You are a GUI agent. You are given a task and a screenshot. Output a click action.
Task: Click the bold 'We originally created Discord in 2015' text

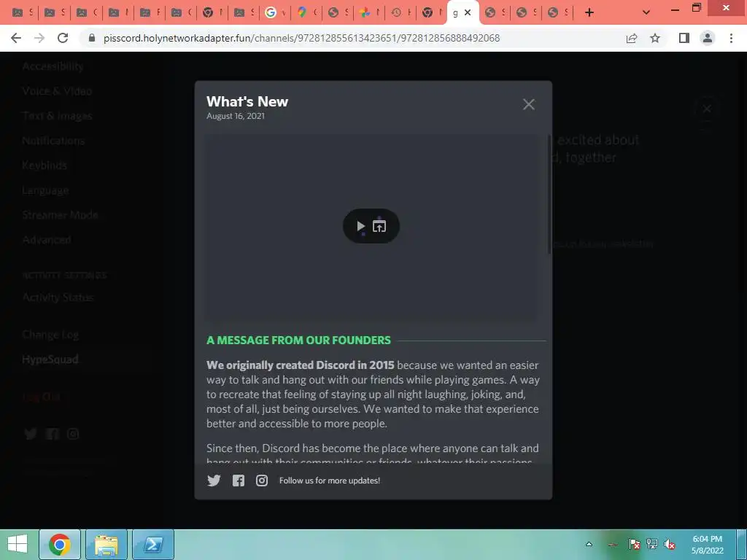pos(300,365)
